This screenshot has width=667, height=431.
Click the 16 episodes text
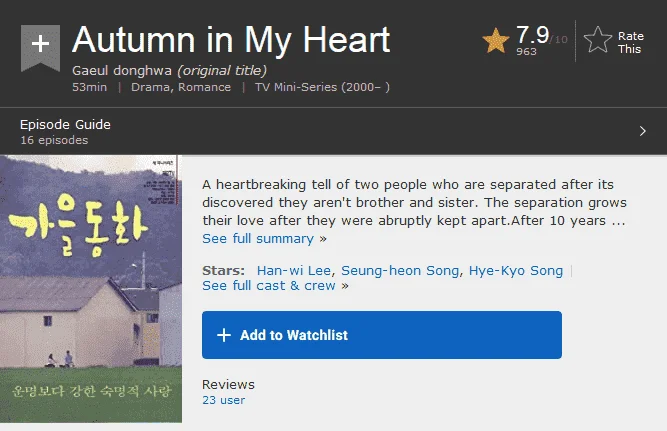point(54,140)
